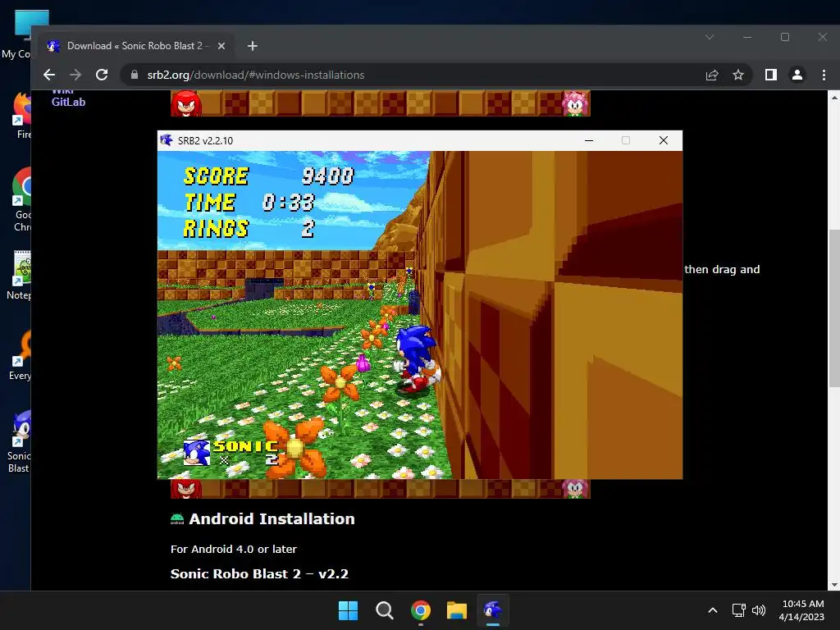Viewport: 840px width, 630px height.
Task: Open the Windows Start menu
Action: [x=348, y=610]
